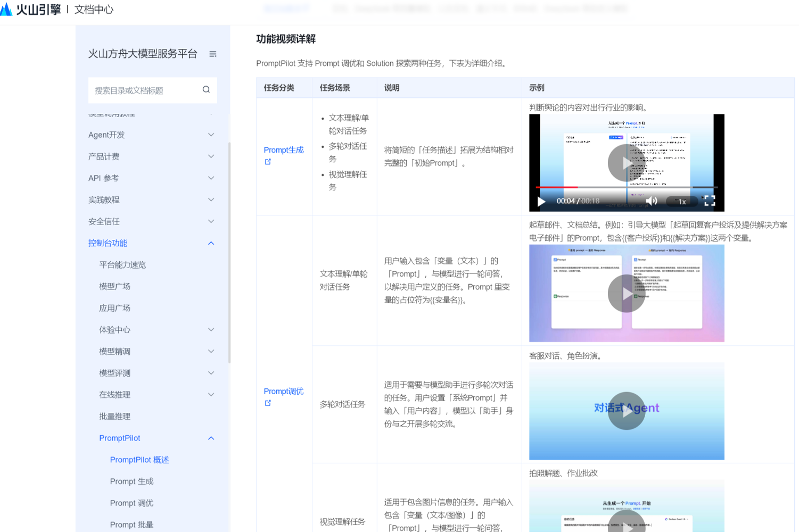799x532 pixels.
Task: Open the 平台能力速览 page
Action: coord(122,265)
